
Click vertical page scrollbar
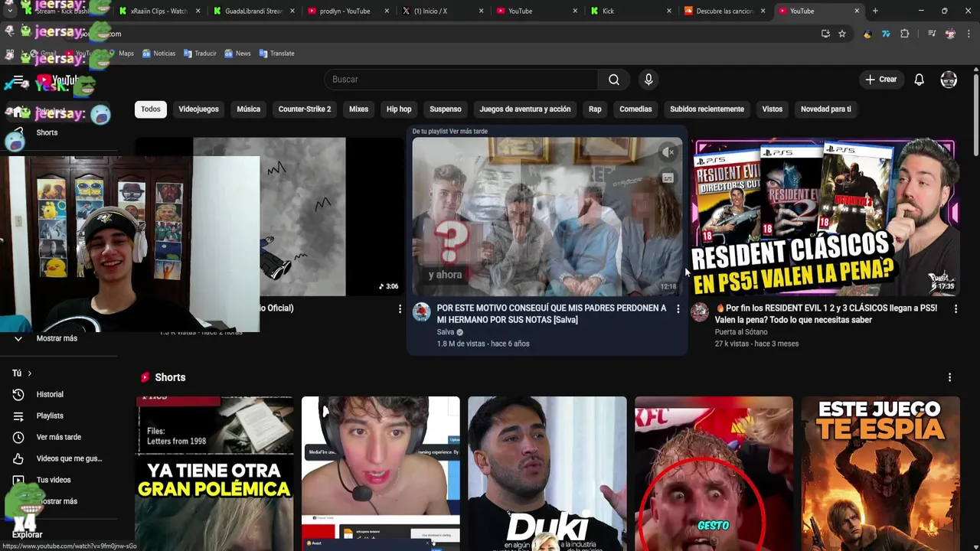(975, 115)
